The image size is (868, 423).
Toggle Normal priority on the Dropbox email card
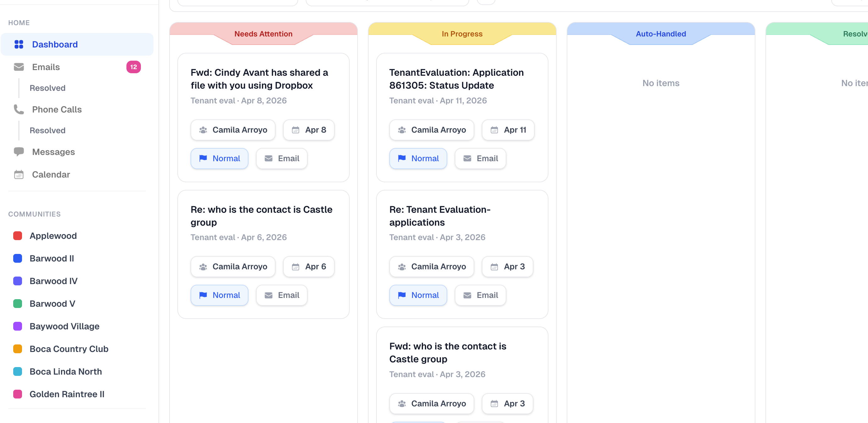(220, 158)
